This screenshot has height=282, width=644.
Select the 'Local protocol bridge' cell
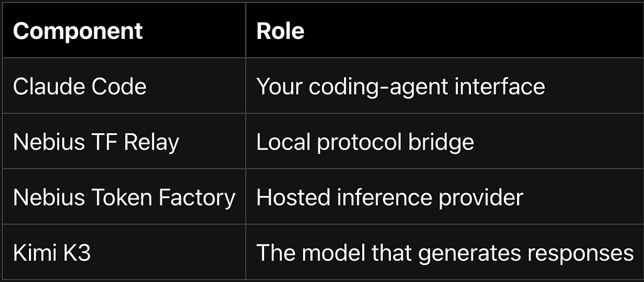[x=445, y=141]
